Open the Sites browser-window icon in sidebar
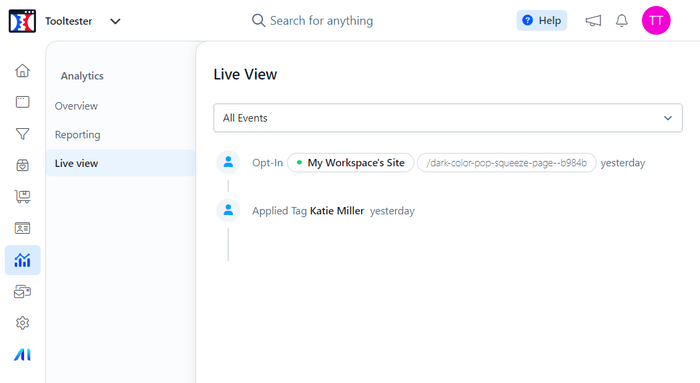The image size is (700, 383). (x=22, y=102)
